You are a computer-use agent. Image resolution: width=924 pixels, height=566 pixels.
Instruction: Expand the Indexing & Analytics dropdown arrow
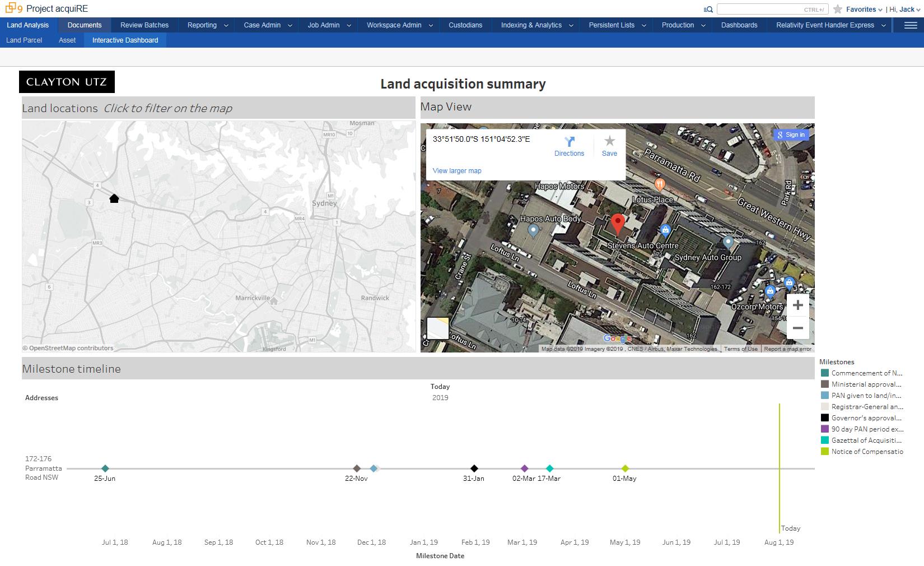571,26
